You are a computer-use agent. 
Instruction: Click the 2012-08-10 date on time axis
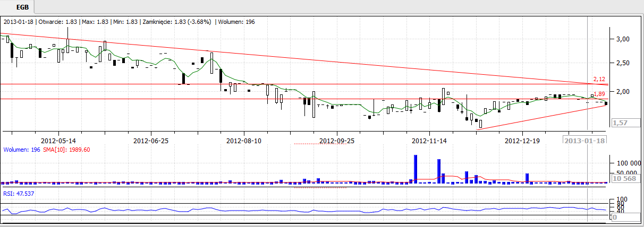coord(244,141)
